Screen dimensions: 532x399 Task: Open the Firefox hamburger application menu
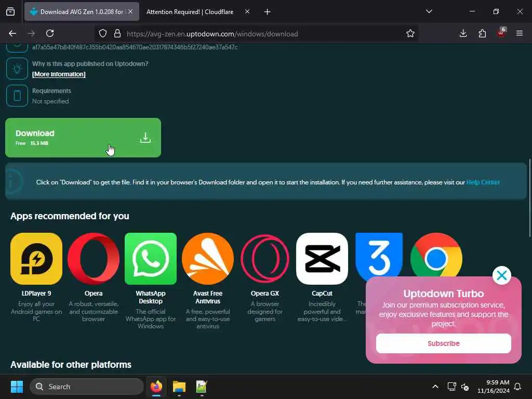(x=520, y=34)
